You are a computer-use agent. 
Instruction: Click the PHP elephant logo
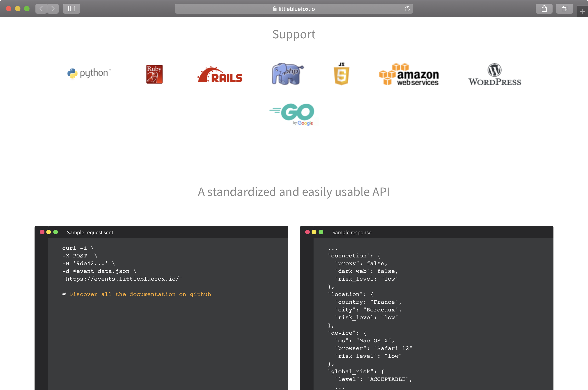287,74
